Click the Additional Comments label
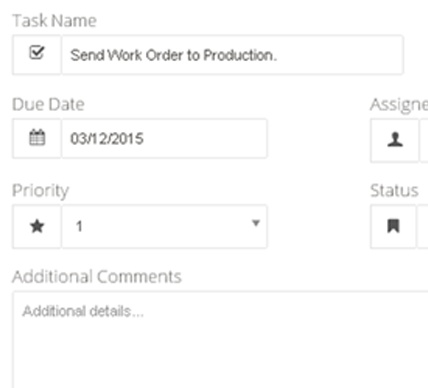The height and width of the screenshot is (388, 428). [x=97, y=276]
